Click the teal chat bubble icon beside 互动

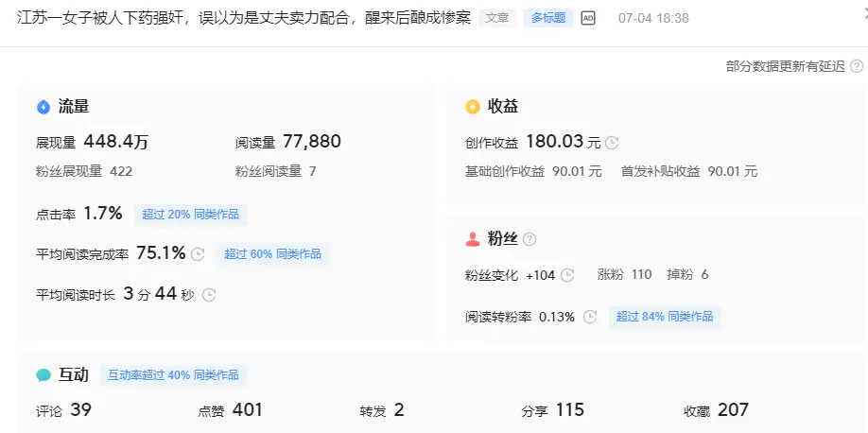[43, 375]
